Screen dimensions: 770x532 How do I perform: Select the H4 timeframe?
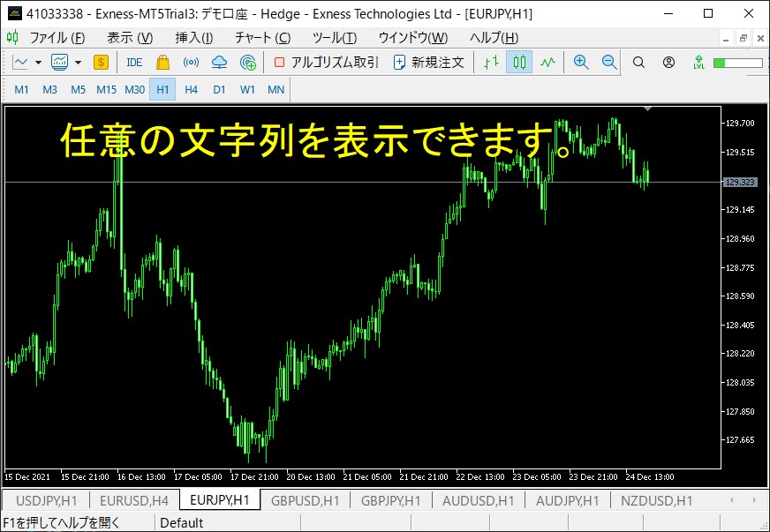tap(191, 90)
